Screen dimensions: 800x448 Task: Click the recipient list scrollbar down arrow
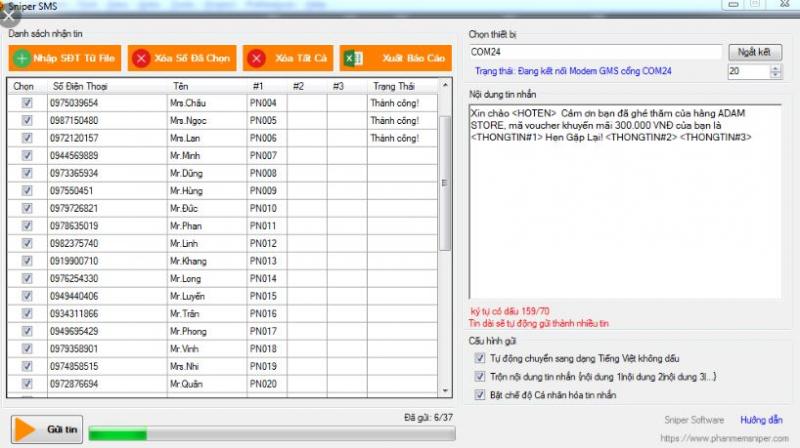(445, 390)
